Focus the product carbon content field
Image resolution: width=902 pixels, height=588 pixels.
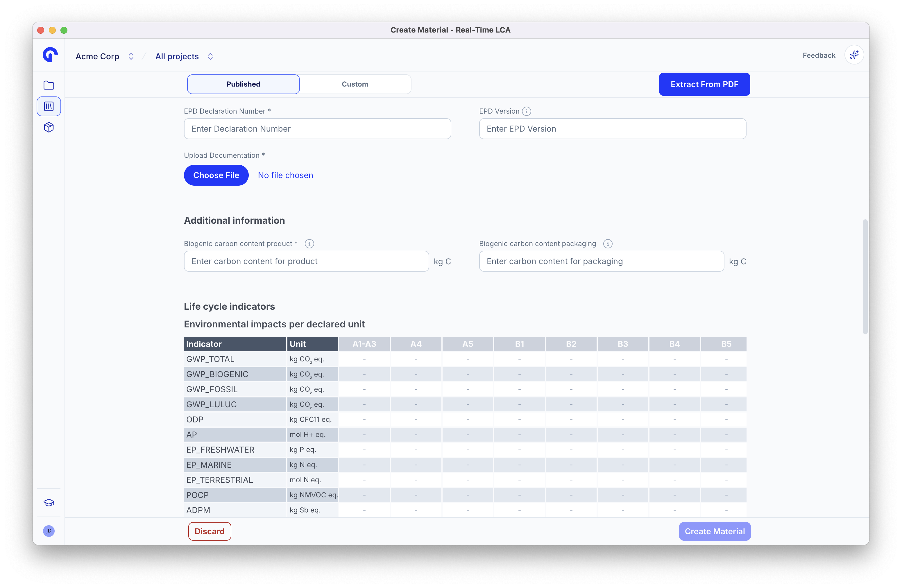tap(306, 261)
